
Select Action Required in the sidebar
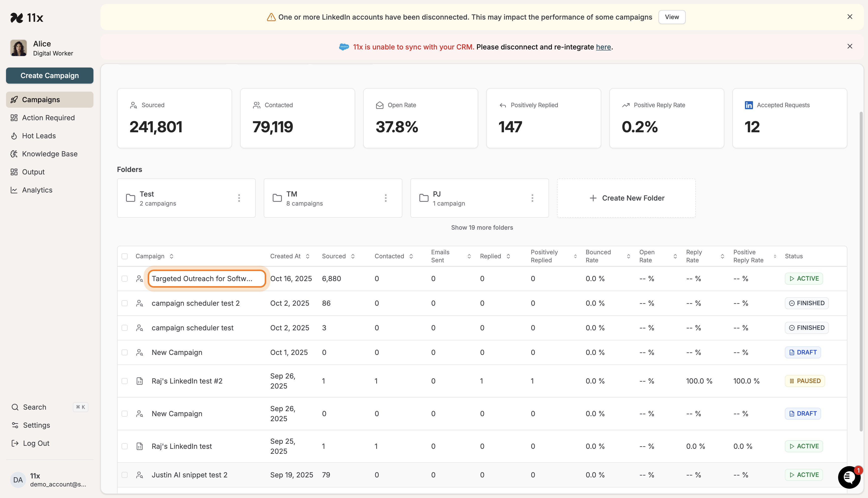[x=48, y=117]
